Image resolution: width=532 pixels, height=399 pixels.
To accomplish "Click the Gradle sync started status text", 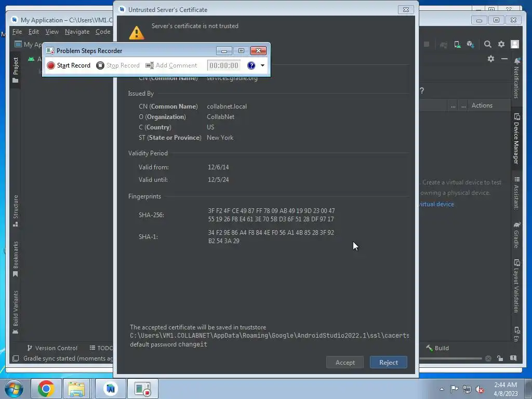I will 68,358.
